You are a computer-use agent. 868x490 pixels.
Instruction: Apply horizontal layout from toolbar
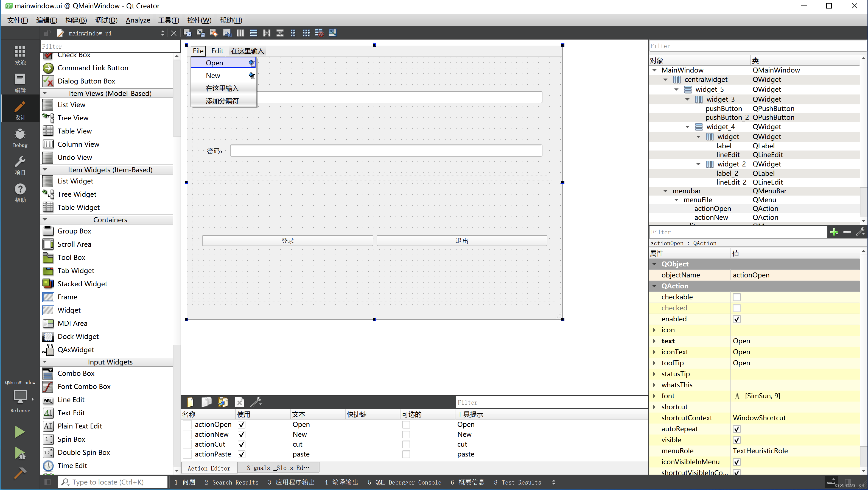point(240,33)
